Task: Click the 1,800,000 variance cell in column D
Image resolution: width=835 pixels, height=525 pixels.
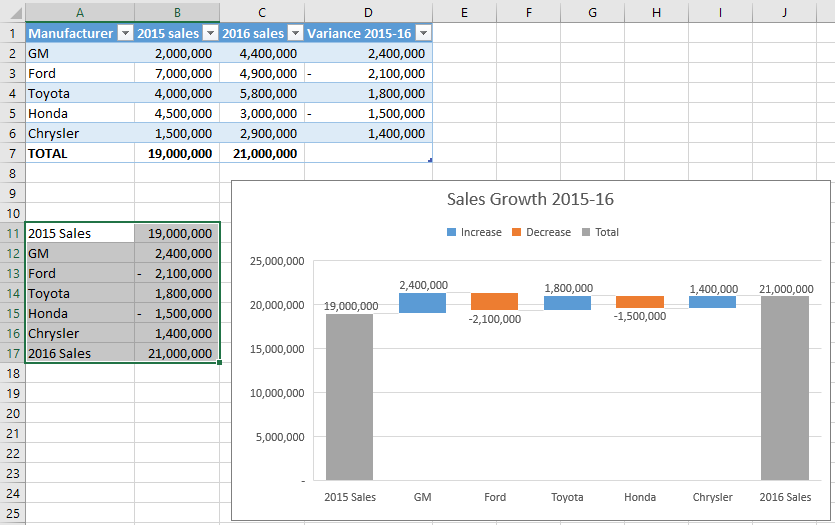Action: click(x=369, y=93)
